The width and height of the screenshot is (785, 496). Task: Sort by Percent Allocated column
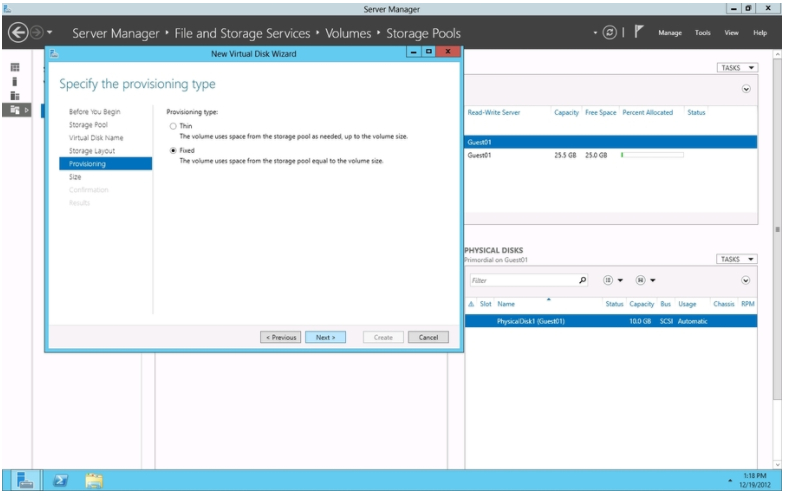pyautogui.click(x=647, y=113)
